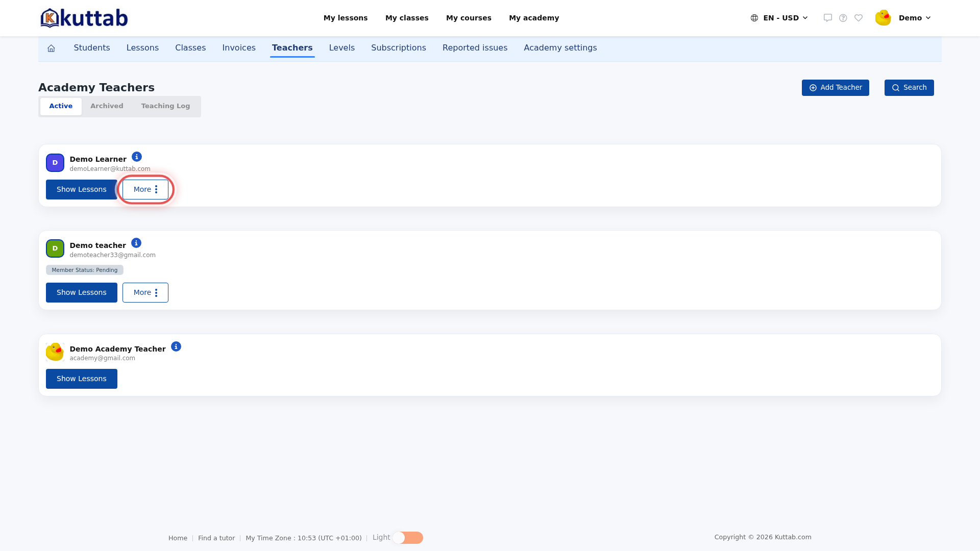
Task: Open the help question mark icon
Action: [x=843, y=18]
